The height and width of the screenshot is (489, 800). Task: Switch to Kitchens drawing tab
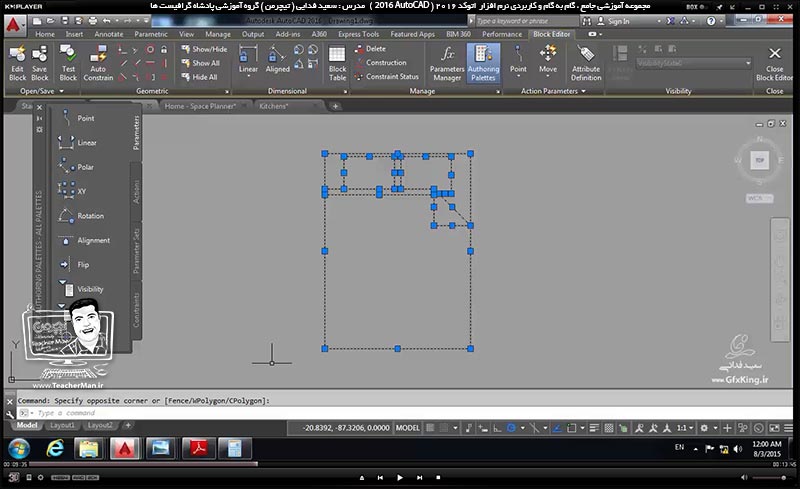273,106
